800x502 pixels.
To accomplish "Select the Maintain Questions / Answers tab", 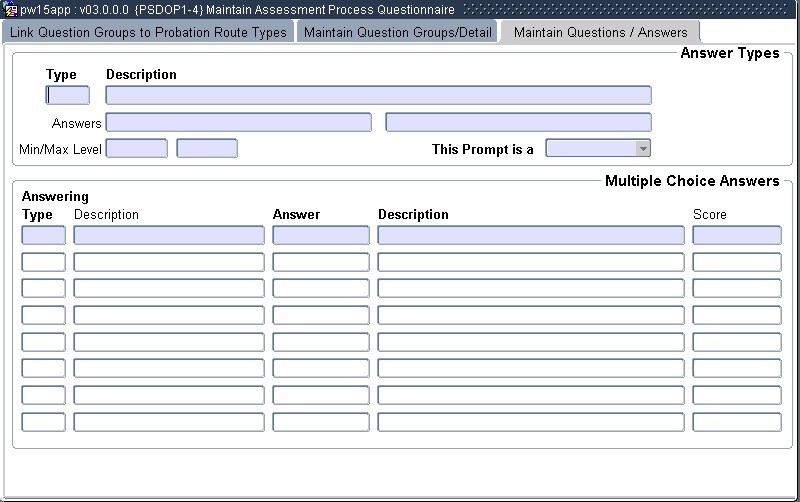I will [x=600, y=33].
